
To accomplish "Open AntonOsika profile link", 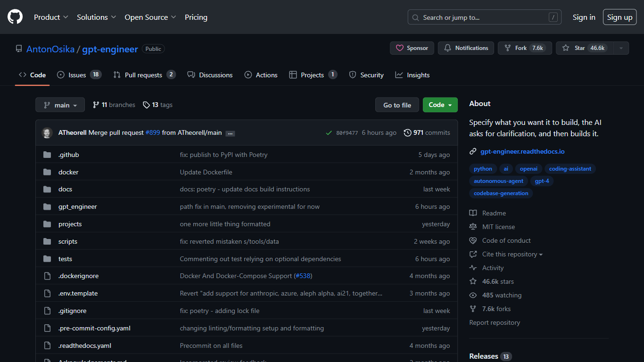I will click(50, 49).
